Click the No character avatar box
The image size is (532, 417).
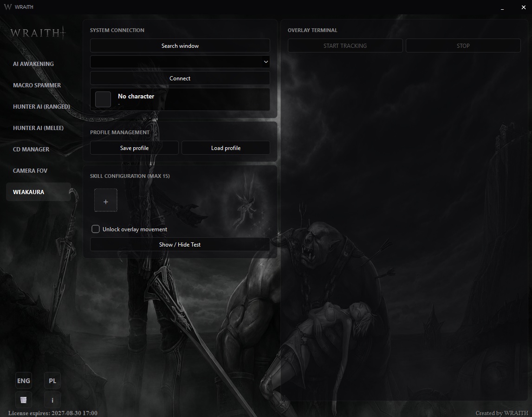103,99
